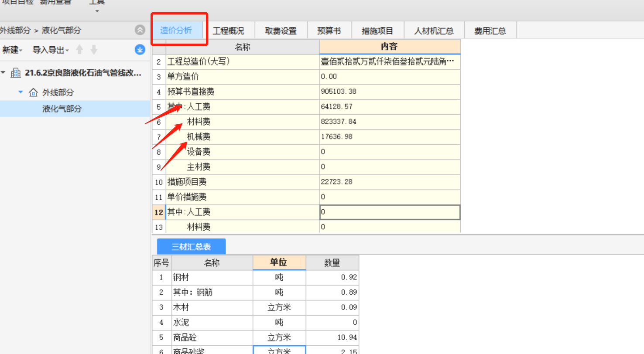The height and width of the screenshot is (354, 644).
Task: Open the 人材机汇总 tab
Action: coord(434,30)
